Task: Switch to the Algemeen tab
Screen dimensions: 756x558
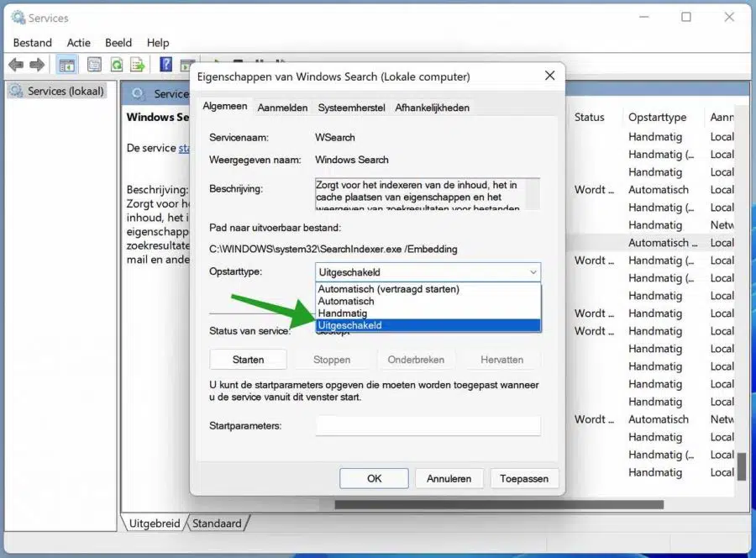Action: [x=224, y=106]
